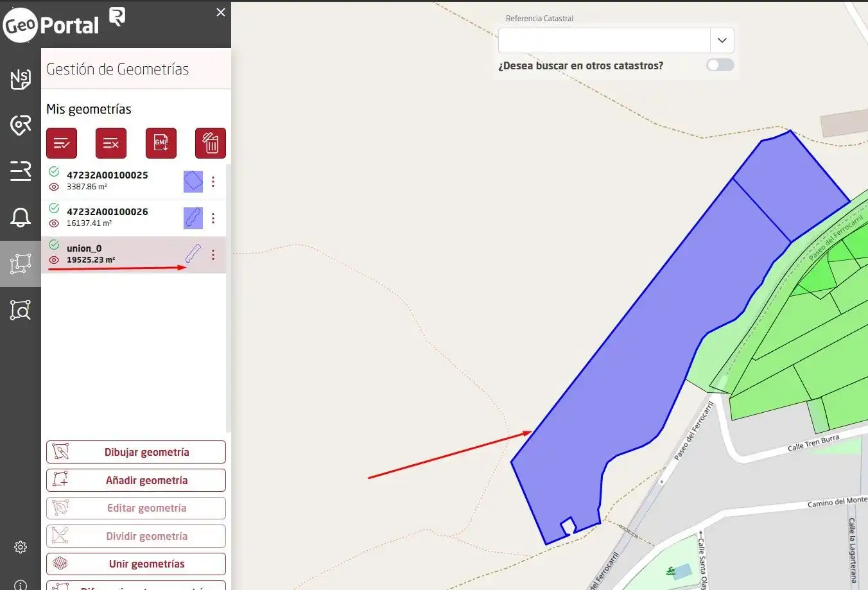Open the layers list sidebar icon
868x590 pixels.
click(21, 171)
